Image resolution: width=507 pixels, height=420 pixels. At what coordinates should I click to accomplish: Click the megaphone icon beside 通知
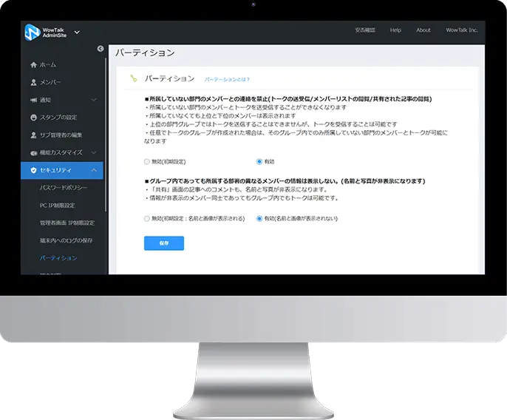[x=33, y=100]
